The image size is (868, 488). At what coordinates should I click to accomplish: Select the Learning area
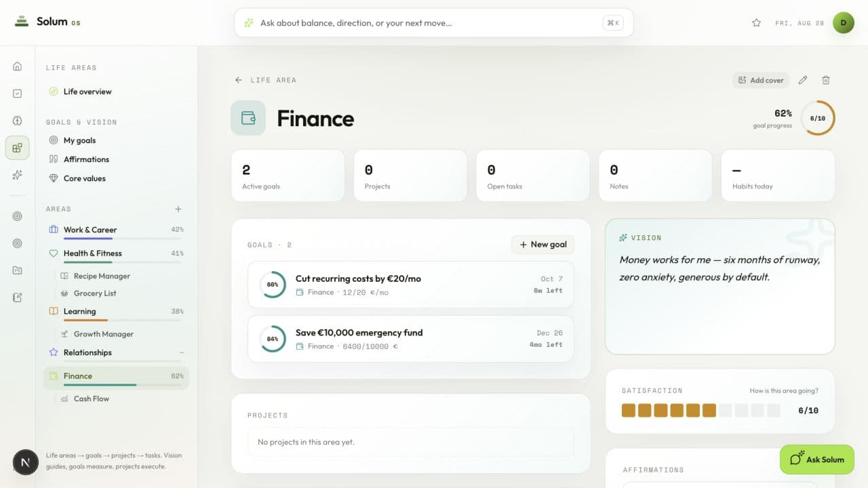[116, 312]
